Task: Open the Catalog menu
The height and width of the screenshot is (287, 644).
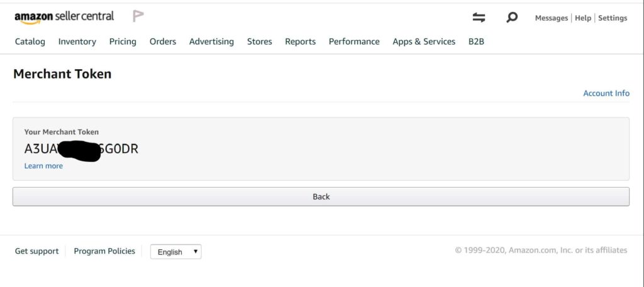Action: point(30,41)
